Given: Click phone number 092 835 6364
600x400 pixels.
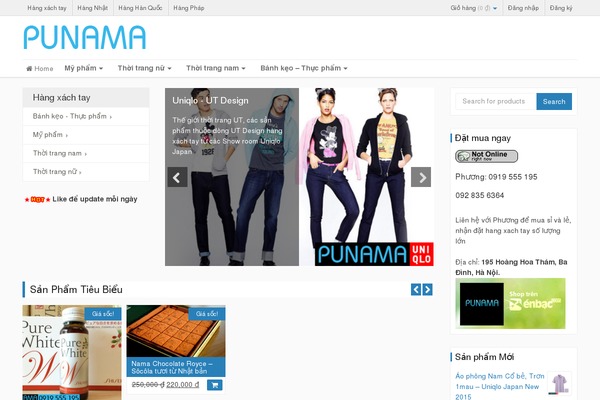Looking at the screenshot, I should point(479,195).
